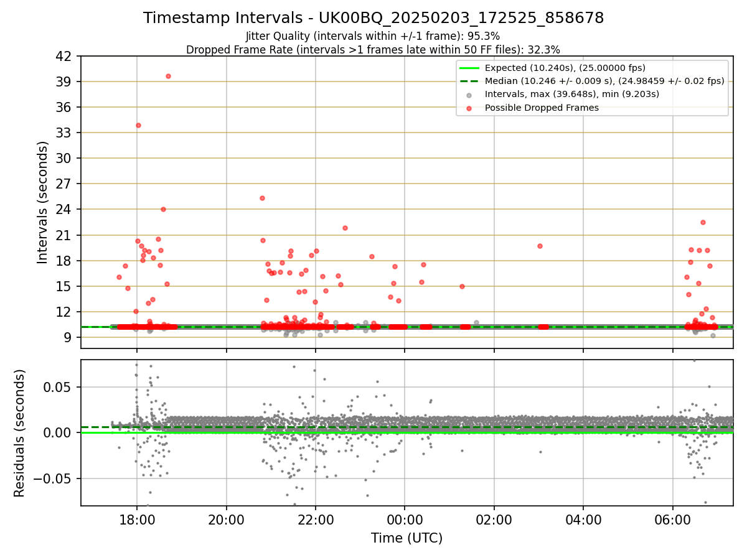The image size is (747, 560).
Task: Click the red dot marker in the legend
Action: [469, 108]
